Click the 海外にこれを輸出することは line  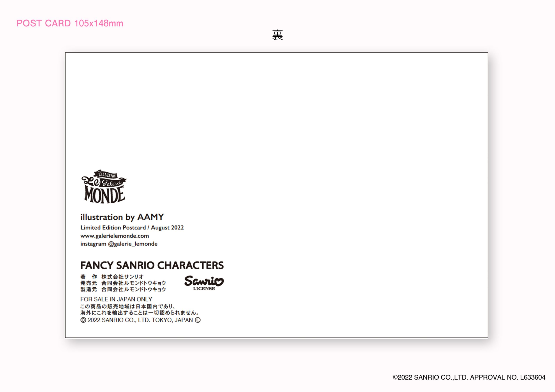click(140, 313)
